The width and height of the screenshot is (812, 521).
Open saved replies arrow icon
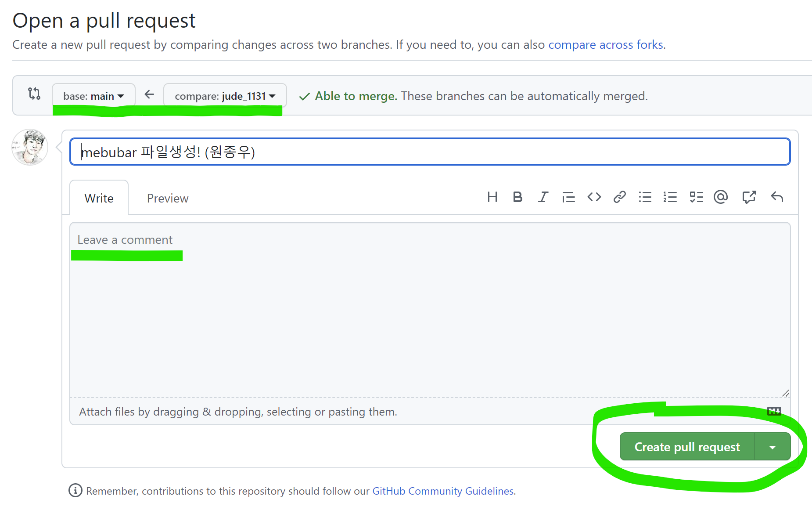pos(777,197)
